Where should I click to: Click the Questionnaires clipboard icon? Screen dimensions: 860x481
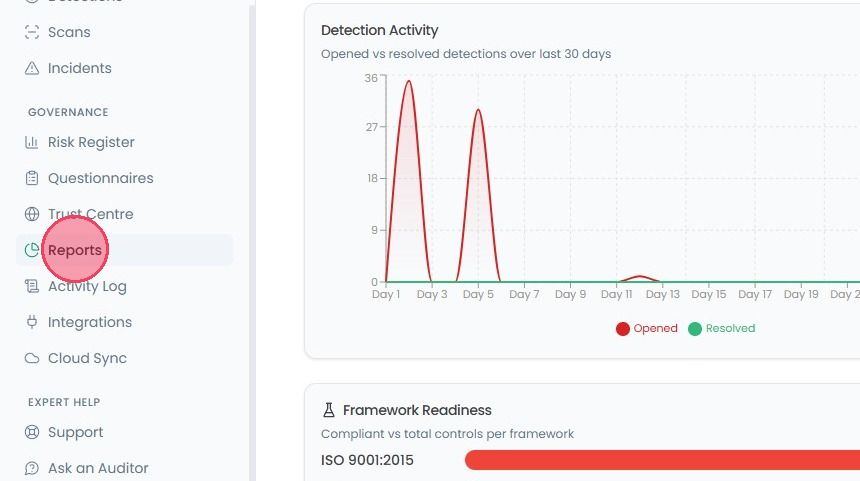(x=32, y=178)
